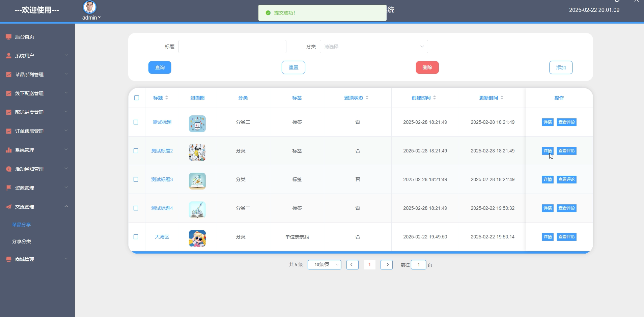Check the 测试标题2 row checkbox
Image resolution: width=644 pixels, height=317 pixels.
click(136, 151)
